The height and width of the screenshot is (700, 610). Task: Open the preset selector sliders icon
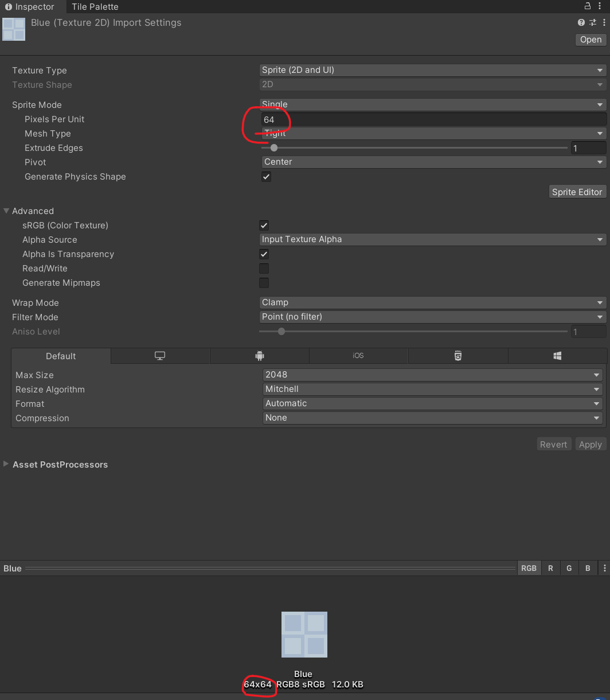pos(592,22)
